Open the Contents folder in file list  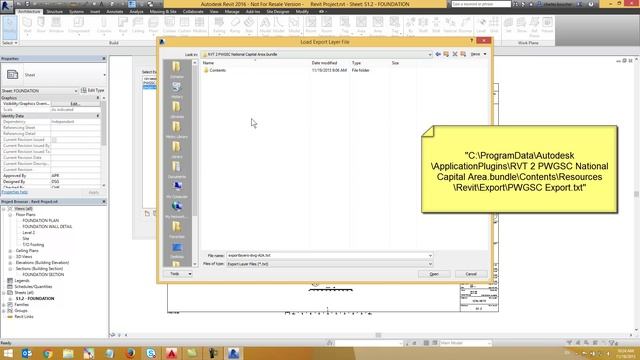click(217, 70)
